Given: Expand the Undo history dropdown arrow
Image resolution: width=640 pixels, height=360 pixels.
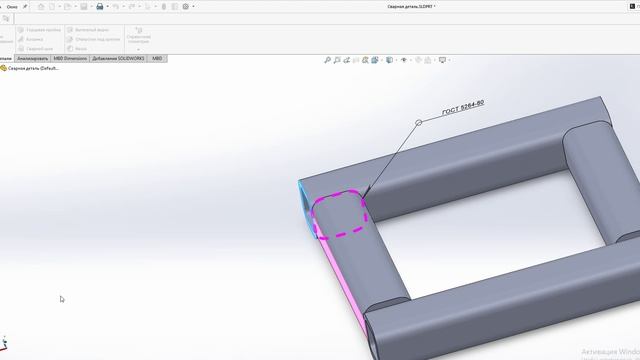Looking at the screenshot, I should point(123,7).
